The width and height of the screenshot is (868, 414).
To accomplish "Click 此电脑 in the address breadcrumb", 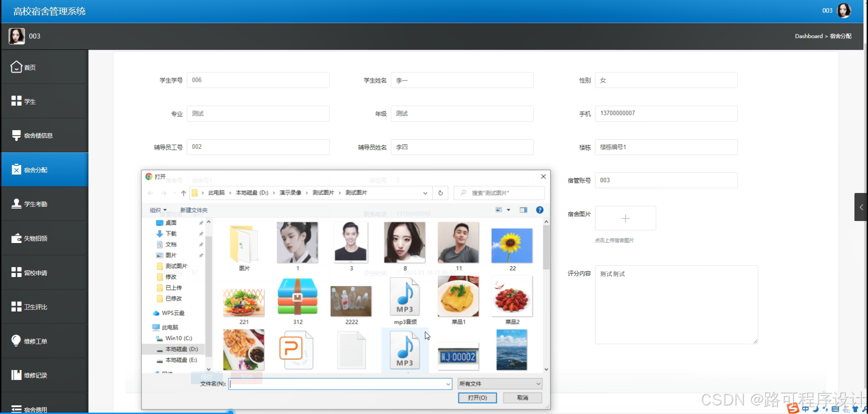I will click(216, 193).
